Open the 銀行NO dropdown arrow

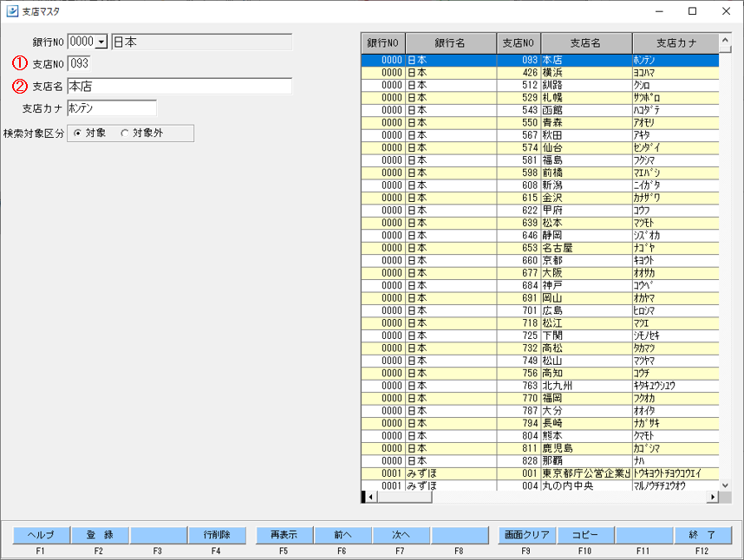click(101, 42)
